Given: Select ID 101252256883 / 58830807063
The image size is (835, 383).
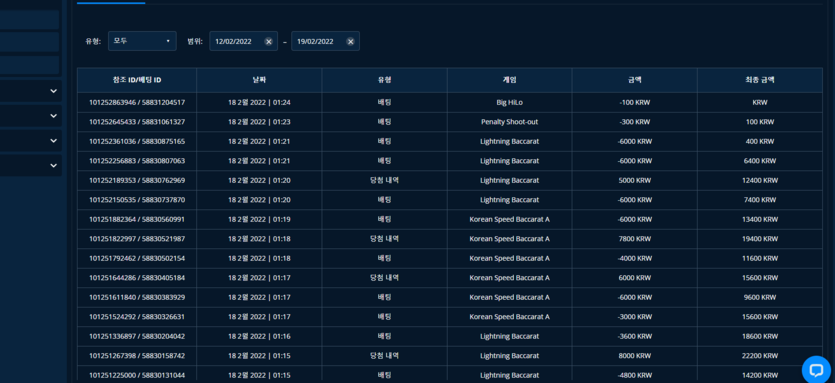Looking at the screenshot, I should pyautogui.click(x=137, y=161).
